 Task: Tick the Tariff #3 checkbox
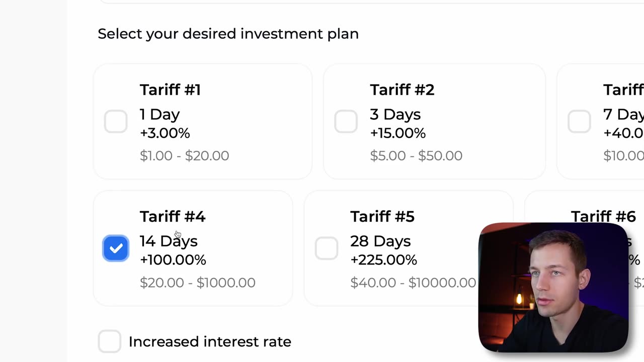coord(579,122)
